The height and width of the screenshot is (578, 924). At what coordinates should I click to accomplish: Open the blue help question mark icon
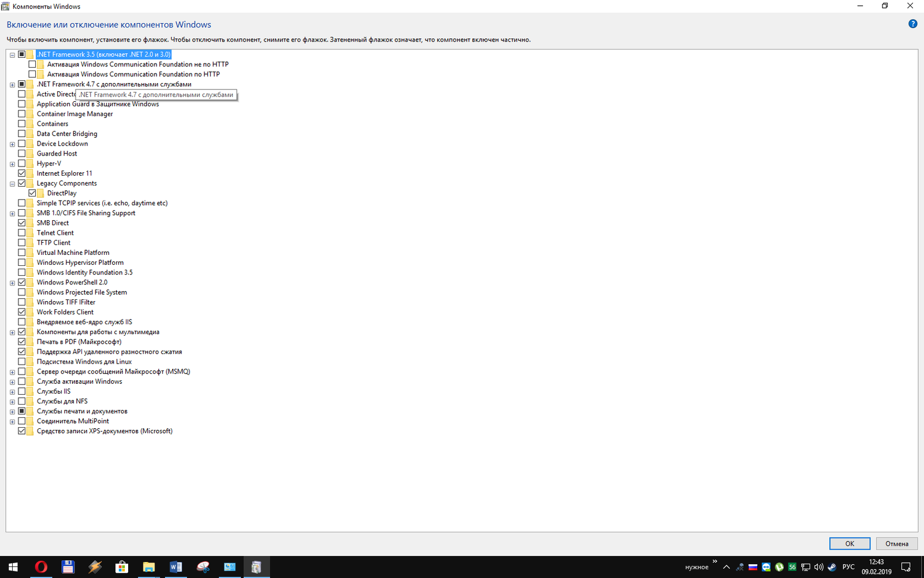[x=912, y=24]
